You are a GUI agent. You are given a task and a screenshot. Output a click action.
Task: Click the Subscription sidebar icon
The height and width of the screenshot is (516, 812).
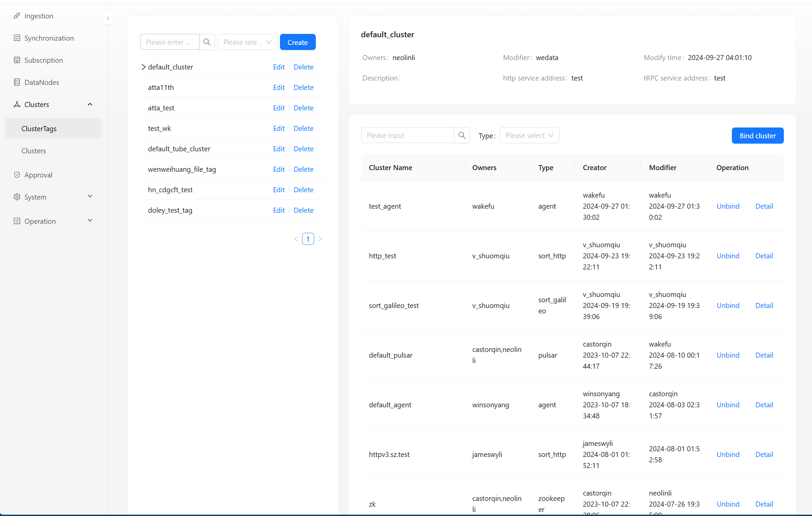click(17, 60)
